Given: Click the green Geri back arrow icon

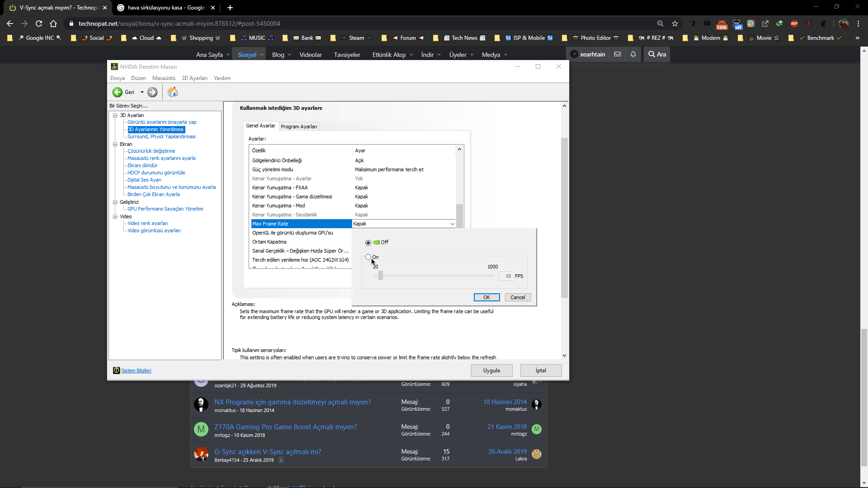Looking at the screenshot, I should (x=118, y=92).
